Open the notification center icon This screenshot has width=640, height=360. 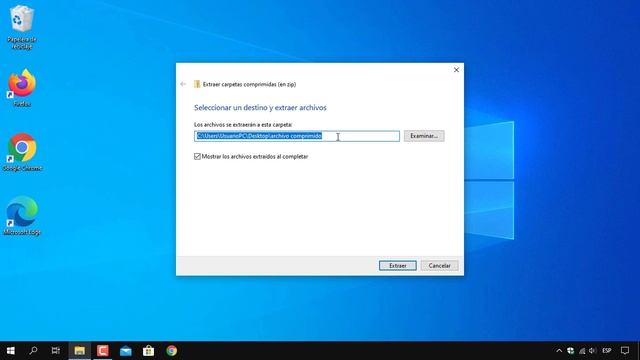625,351
